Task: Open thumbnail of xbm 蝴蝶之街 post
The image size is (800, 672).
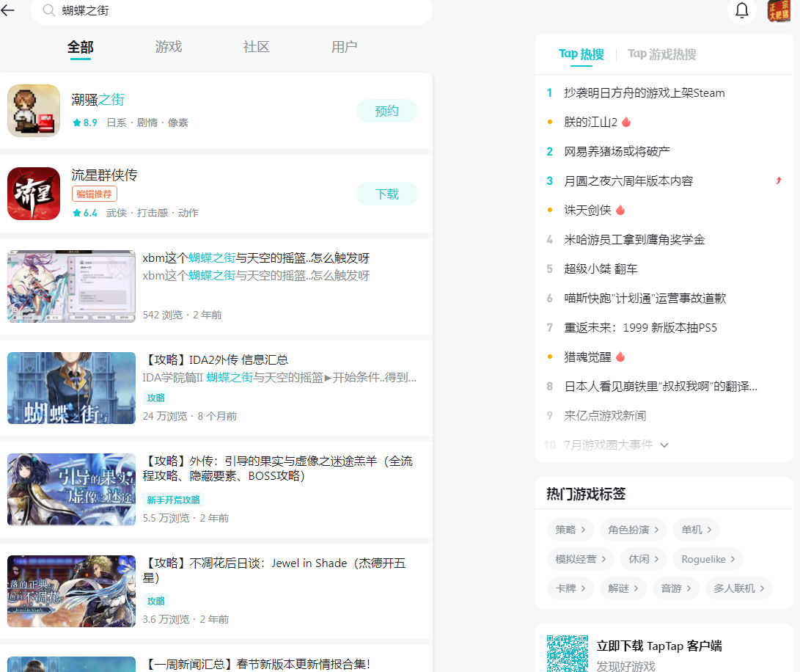Action: pos(71,286)
